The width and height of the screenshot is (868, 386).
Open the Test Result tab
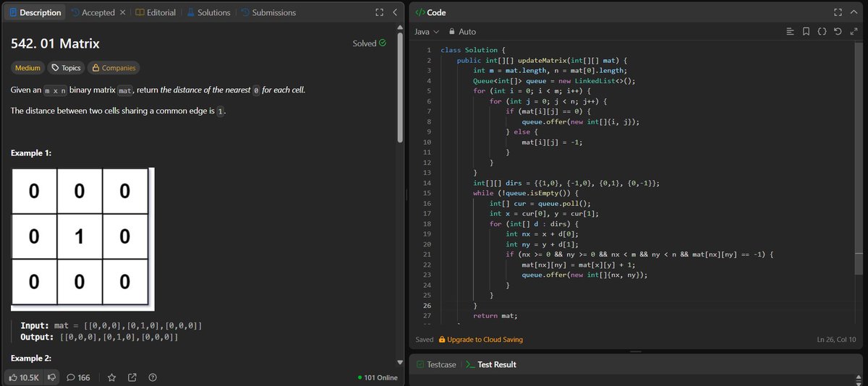click(490, 364)
